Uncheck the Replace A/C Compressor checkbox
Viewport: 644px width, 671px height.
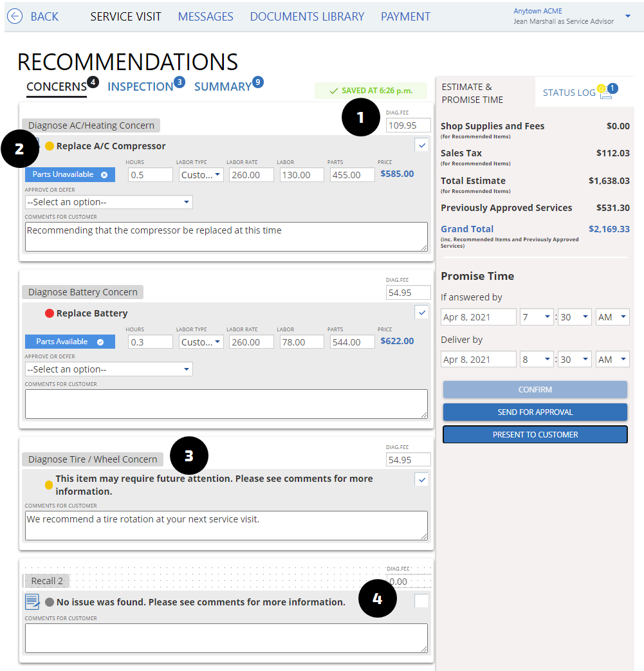(421, 145)
